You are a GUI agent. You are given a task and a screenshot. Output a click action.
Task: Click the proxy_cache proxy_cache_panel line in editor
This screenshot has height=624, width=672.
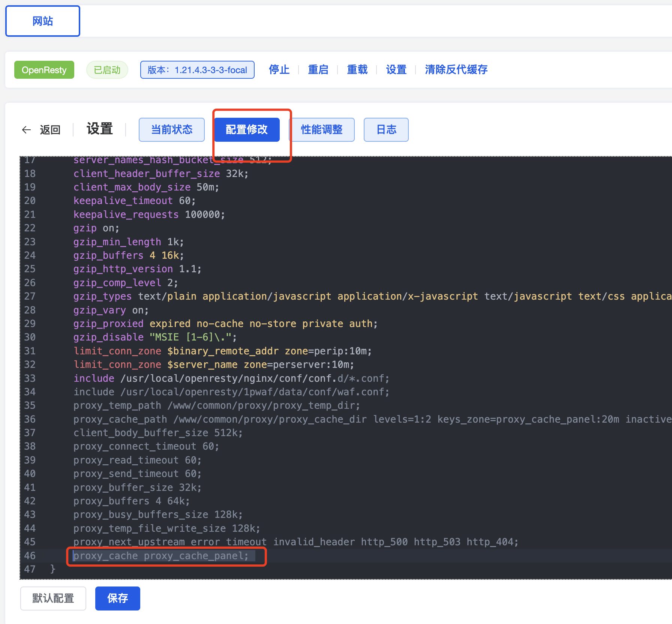pos(160,556)
